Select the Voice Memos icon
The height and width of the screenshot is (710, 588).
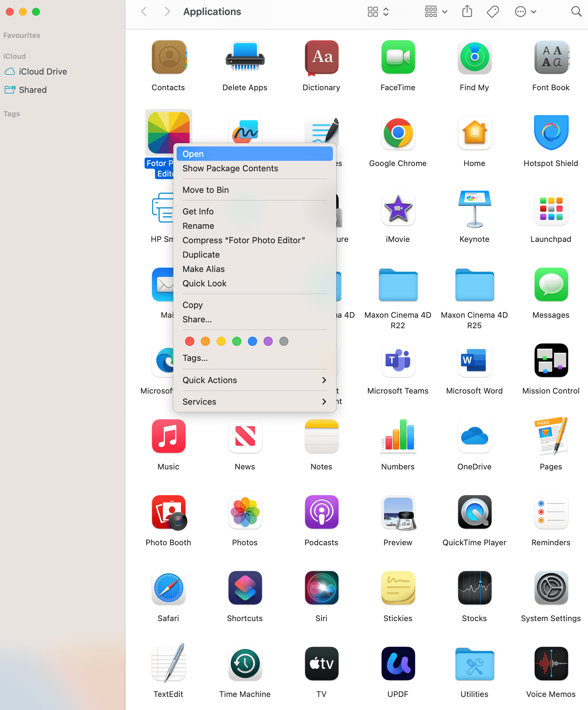551,663
